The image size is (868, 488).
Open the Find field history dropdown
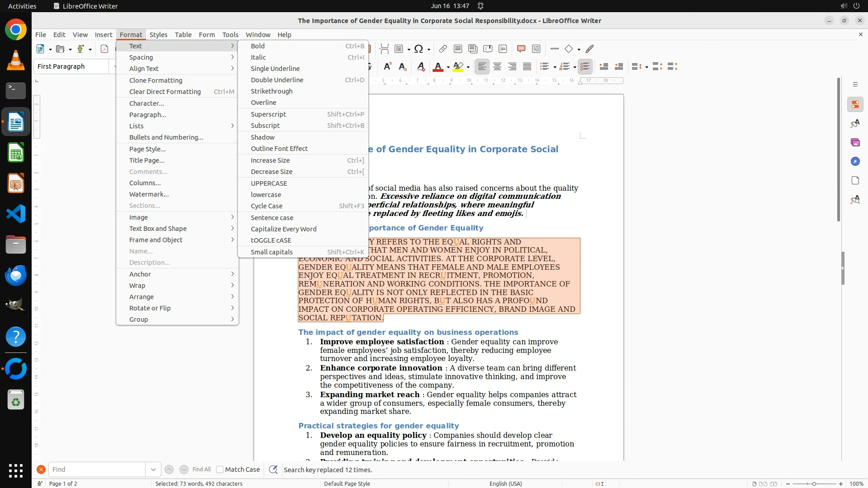(x=153, y=469)
